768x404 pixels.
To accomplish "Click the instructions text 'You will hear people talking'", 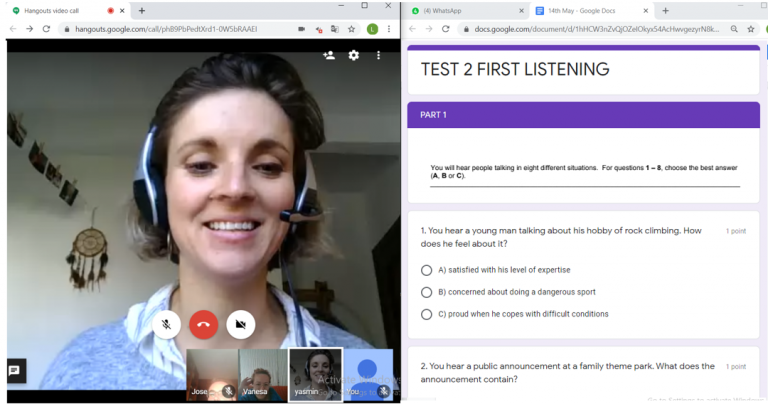I will [x=584, y=171].
